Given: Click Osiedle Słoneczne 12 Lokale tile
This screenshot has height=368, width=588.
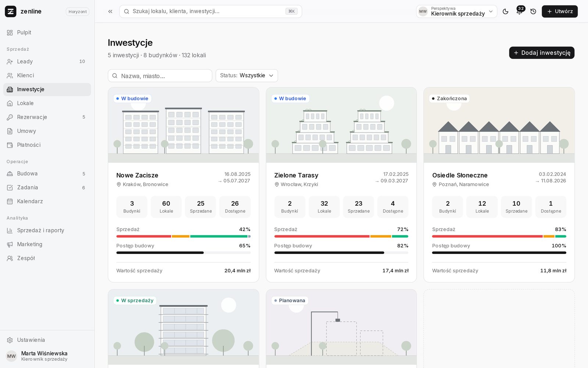Looking at the screenshot, I should pos(482,207).
